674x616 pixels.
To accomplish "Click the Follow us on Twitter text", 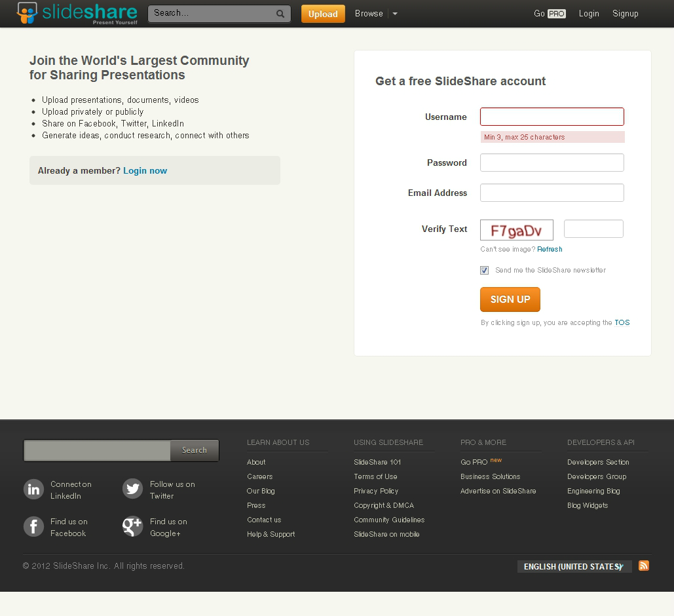I will pyautogui.click(x=172, y=490).
